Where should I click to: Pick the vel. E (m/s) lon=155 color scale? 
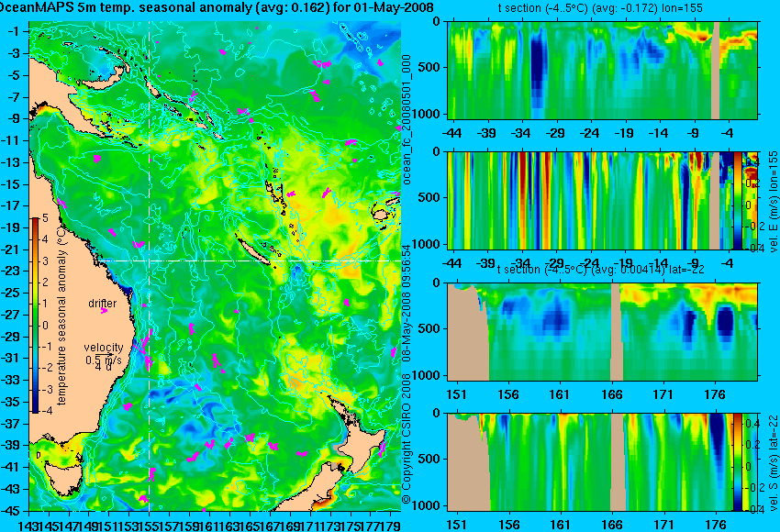[738, 201]
